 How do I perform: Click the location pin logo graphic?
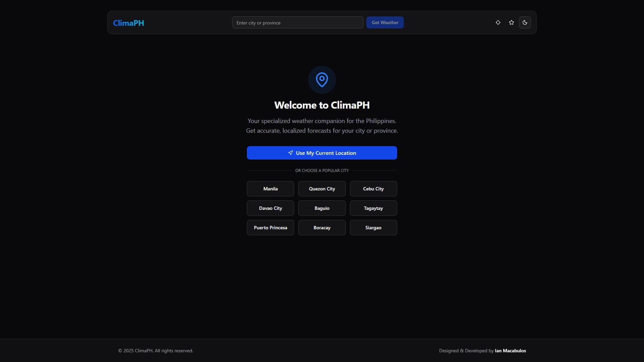click(322, 79)
